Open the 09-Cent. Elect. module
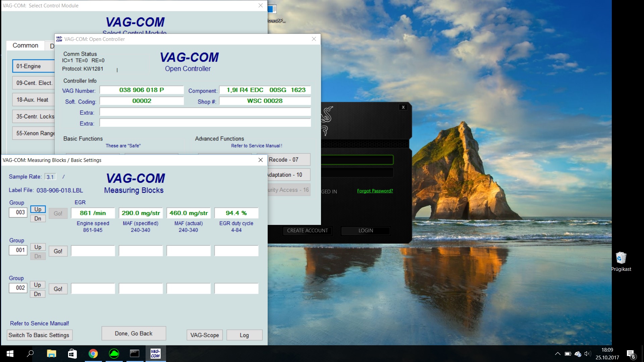Screen dimensions: 644x362 tap(33, 83)
